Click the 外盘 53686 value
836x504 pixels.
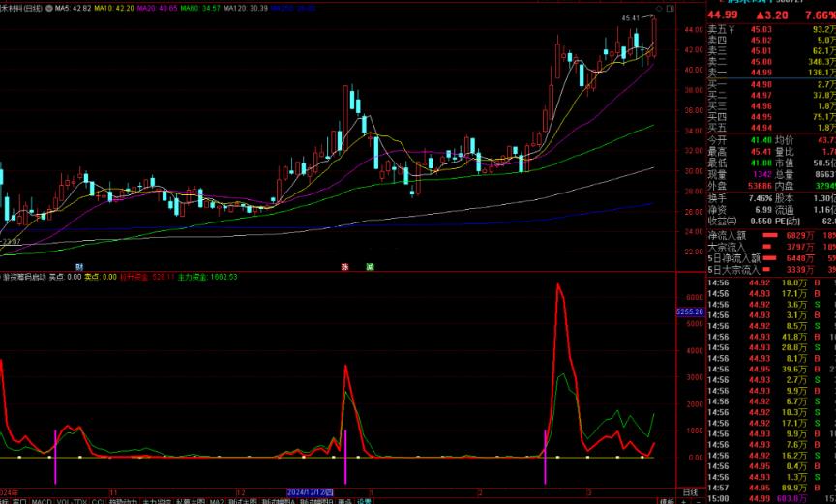coord(760,186)
